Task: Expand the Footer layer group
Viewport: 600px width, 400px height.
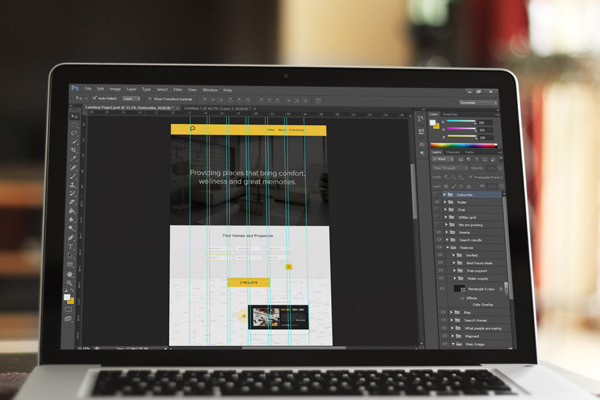Action: [445, 202]
